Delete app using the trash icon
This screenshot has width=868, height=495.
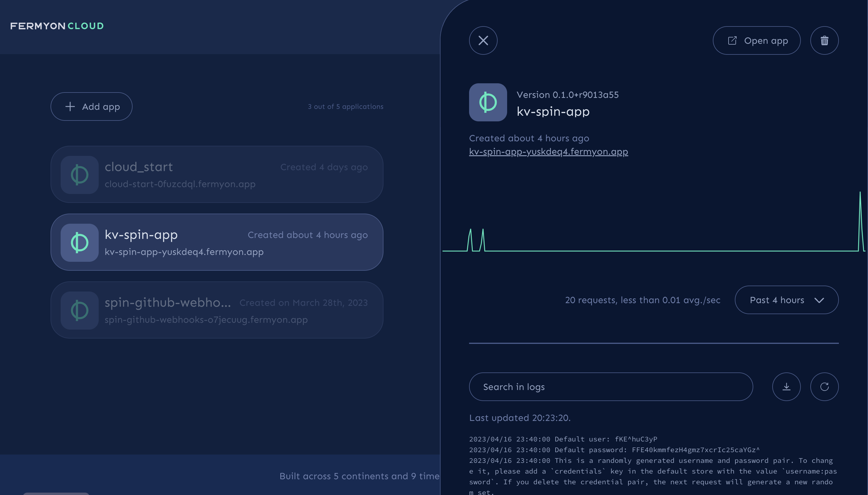click(825, 40)
